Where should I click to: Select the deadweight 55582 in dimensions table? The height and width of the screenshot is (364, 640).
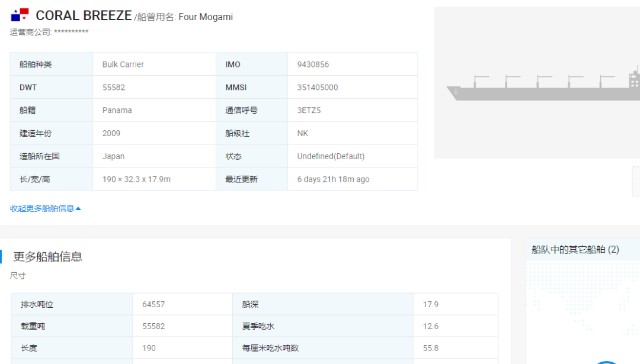pos(153,326)
